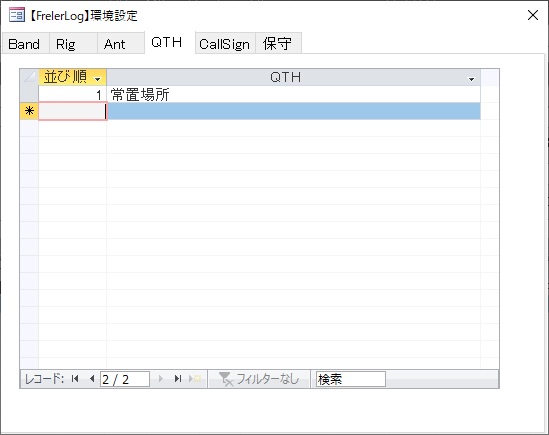549x435 pixels.
Task: Expand the 並び順 column dropdown arrow
Action: click(98, 79)
